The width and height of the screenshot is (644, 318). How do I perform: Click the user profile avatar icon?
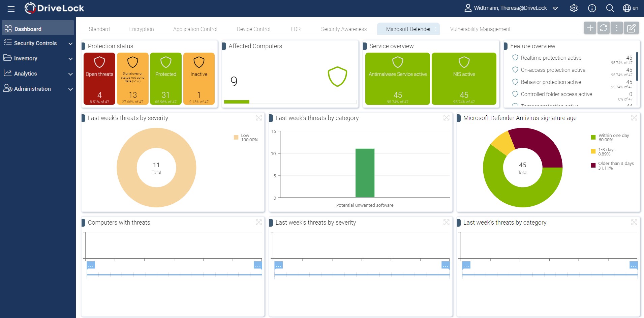[468, 8]
